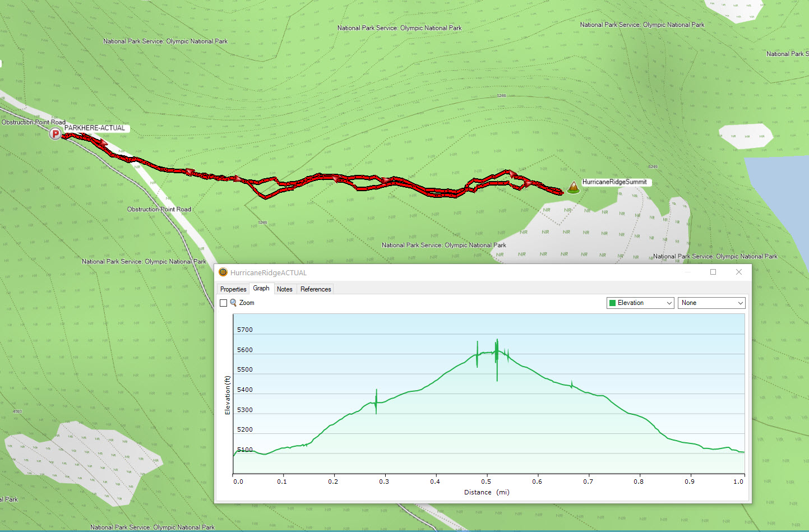Open the Notes tab
809x532 pixels.
click(x=284, y=289)
